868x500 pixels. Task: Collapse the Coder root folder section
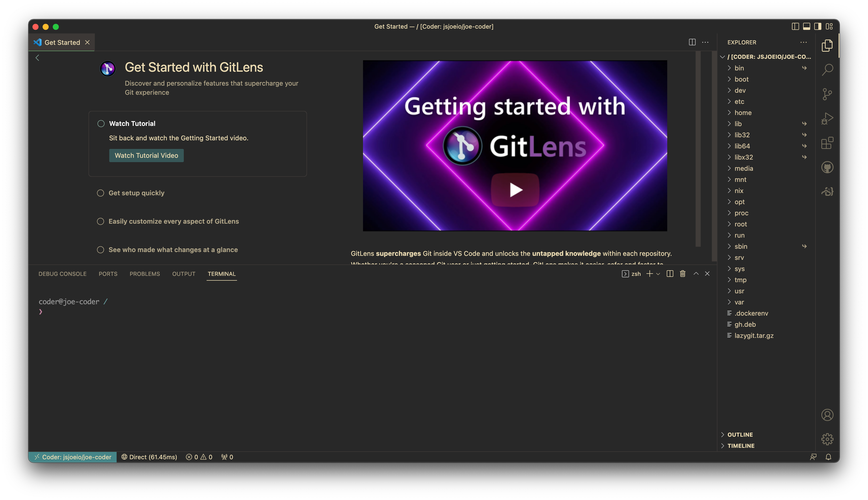[x=767, y=57]
